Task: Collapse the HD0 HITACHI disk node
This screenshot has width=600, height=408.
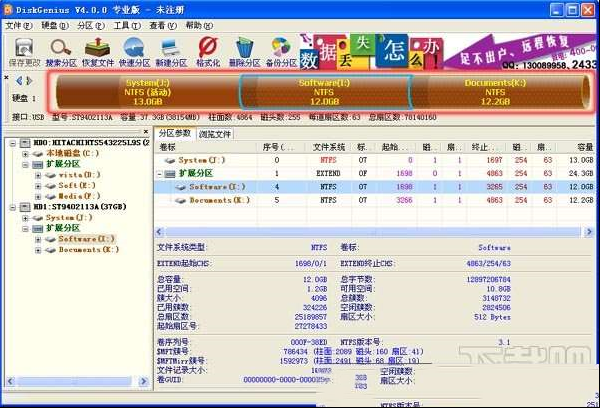Action: pos(13,143)
